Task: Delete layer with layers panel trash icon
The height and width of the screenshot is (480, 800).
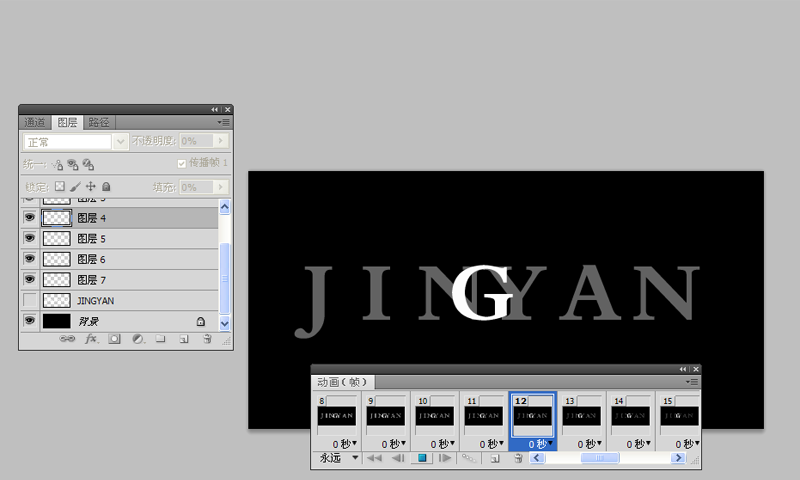Action: point(207,339)
